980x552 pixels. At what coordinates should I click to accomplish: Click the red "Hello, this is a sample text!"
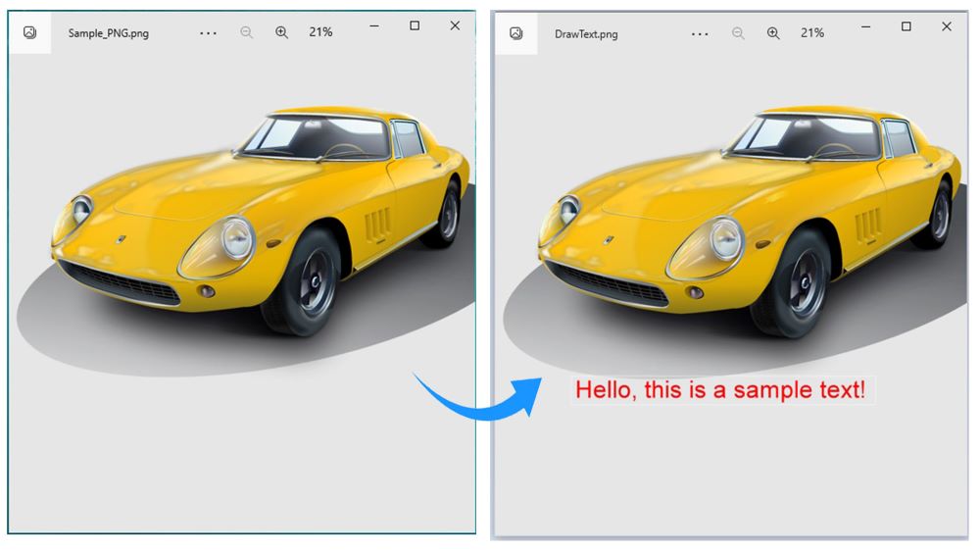(720, 390)
